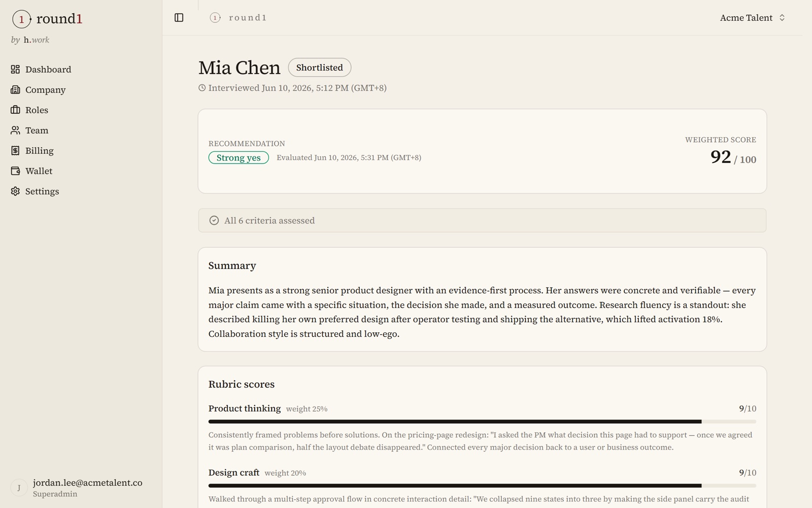Open the Team people icon

[x=15, y=130]
